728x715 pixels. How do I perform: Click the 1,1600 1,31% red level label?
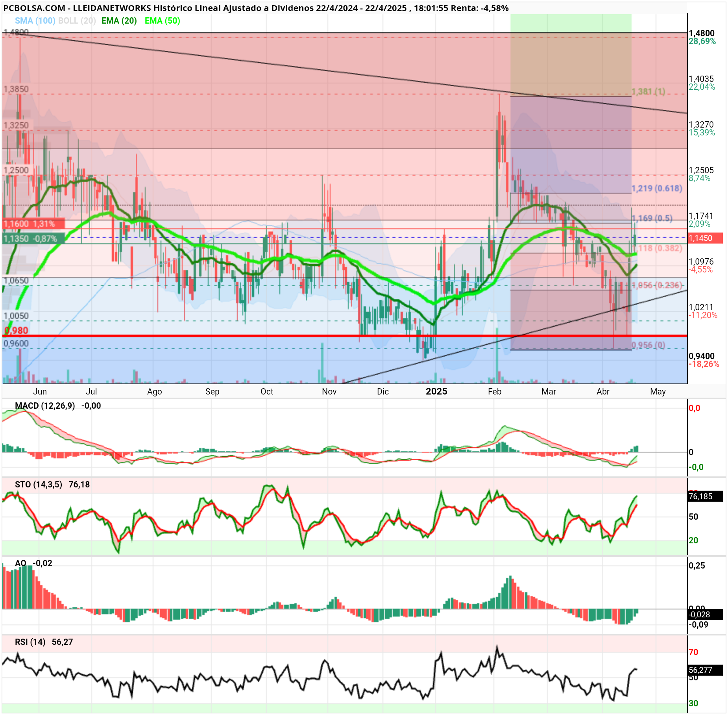click(33, 224)
